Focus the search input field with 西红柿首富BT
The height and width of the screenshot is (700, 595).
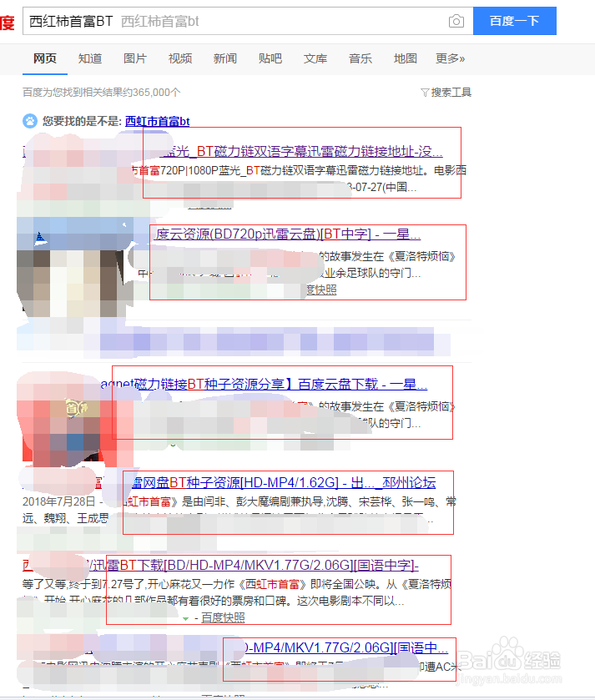click(x=248, y=21)
